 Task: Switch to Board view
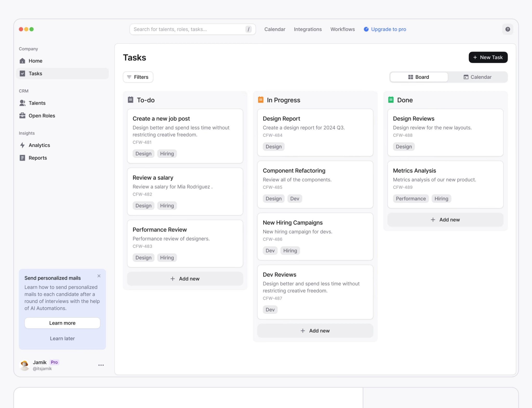(x=419, y=77)
